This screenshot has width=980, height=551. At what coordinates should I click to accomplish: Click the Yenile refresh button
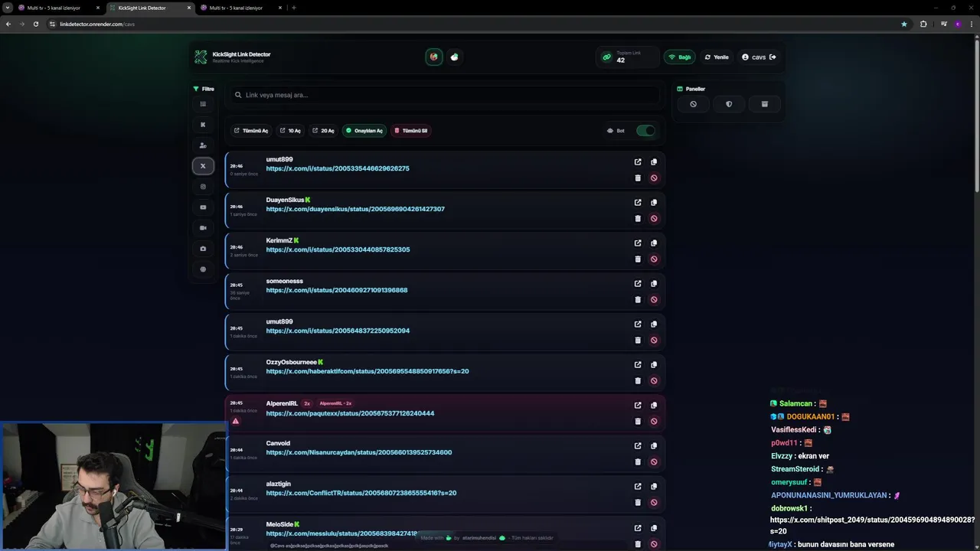[717, 57]
